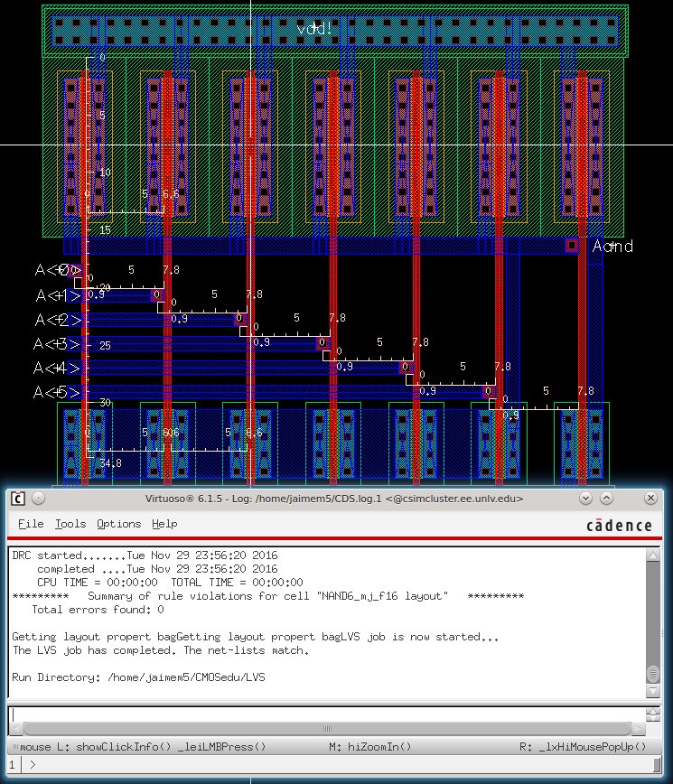Select the A<3> input pin label
Viewport: 673px width, 784px height.
coord(57,343)
